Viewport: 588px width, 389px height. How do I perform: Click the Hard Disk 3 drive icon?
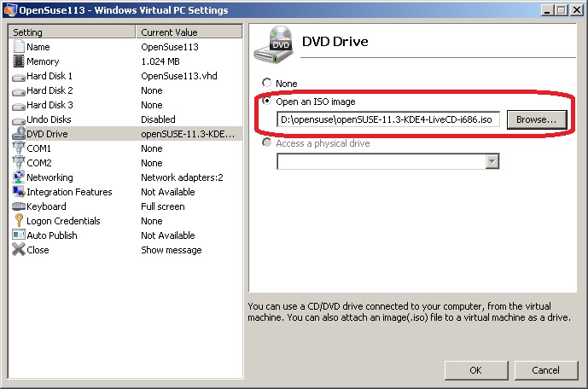tap(19, 107)
